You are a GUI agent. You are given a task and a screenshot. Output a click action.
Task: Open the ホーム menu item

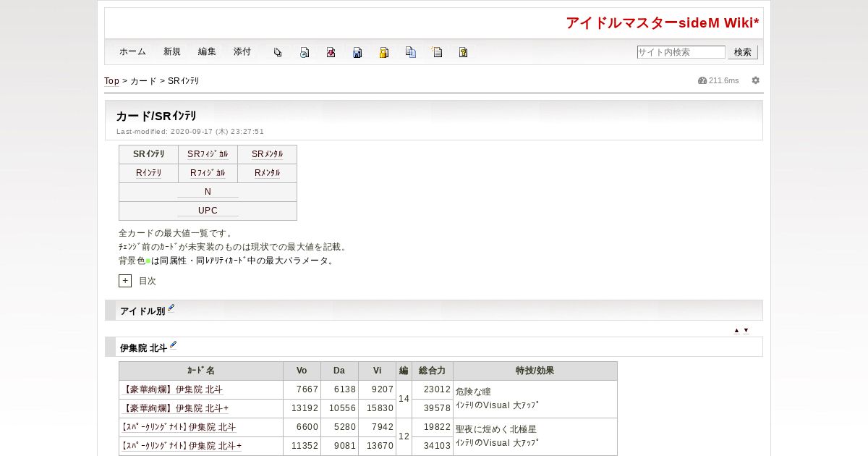132,52
